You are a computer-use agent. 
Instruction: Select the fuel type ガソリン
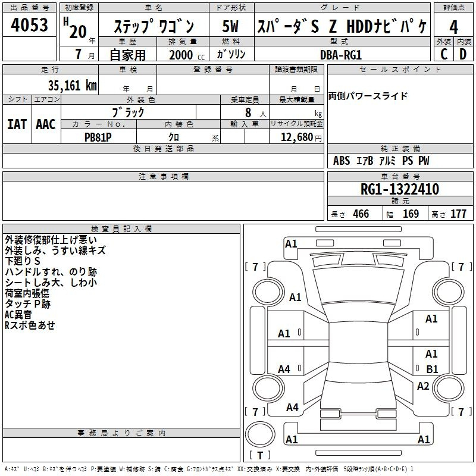click(231, 54)
